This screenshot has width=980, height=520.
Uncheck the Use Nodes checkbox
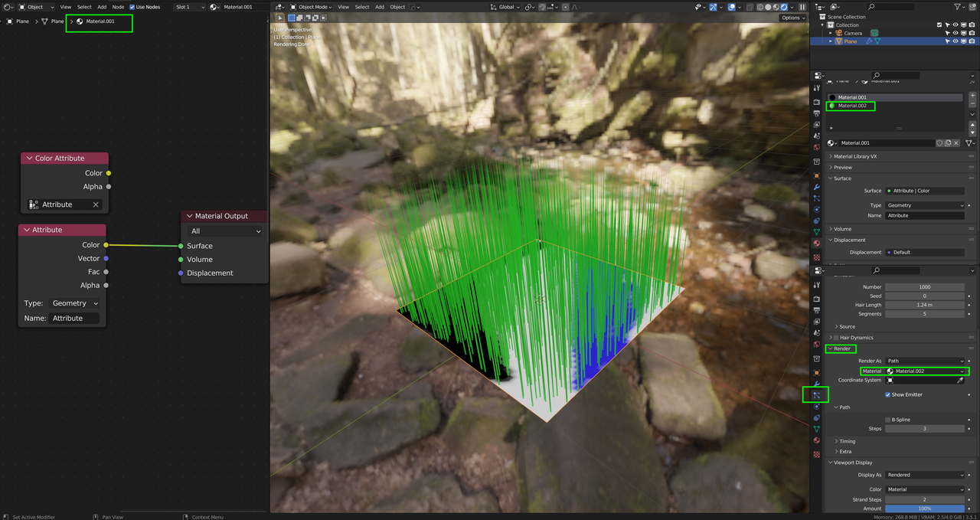click(132, 7)
